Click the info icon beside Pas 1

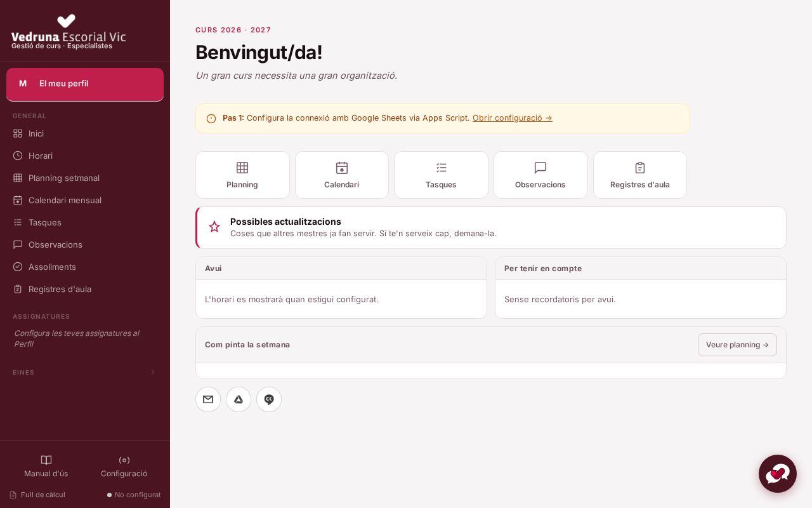pos(211,119)
